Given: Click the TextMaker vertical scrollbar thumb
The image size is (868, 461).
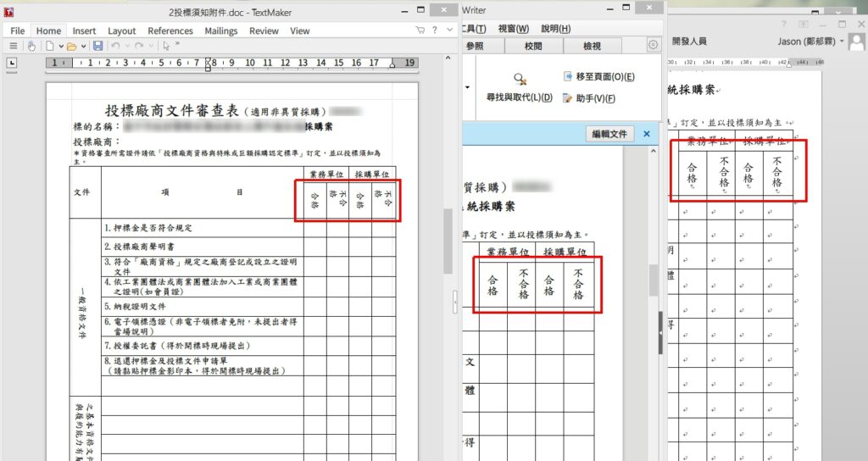Looking at the screenshot, I should [448, 242].
